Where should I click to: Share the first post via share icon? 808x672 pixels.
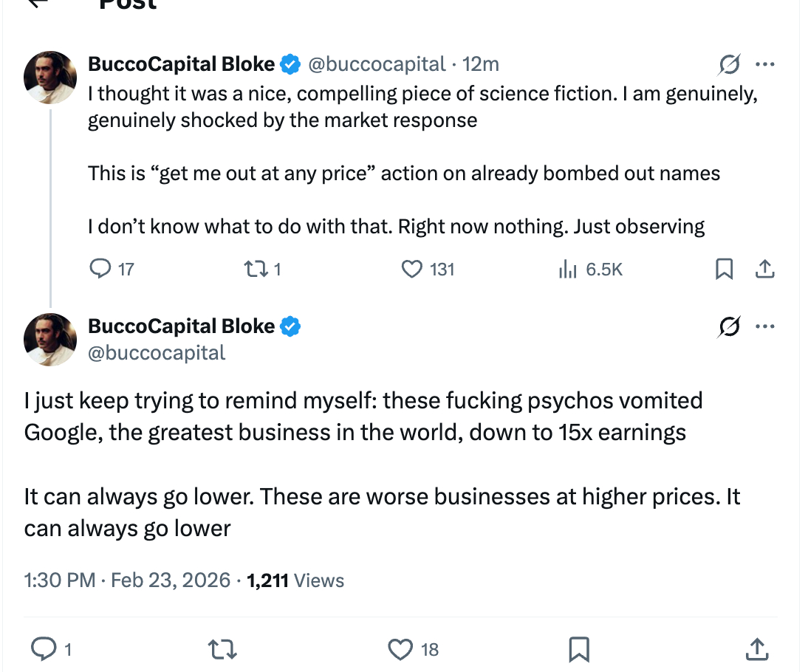[x=765, y=270]
